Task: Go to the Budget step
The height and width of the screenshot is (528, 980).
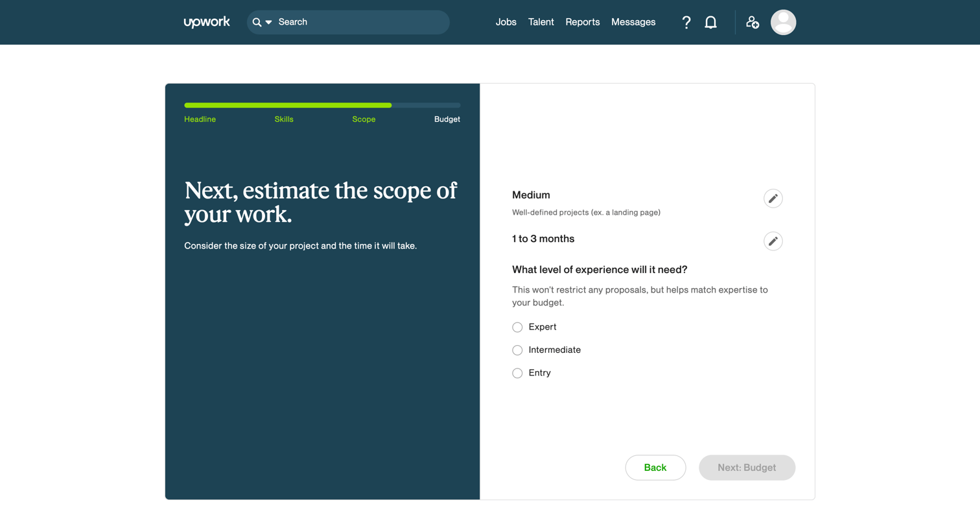Action: pos(447,119)
